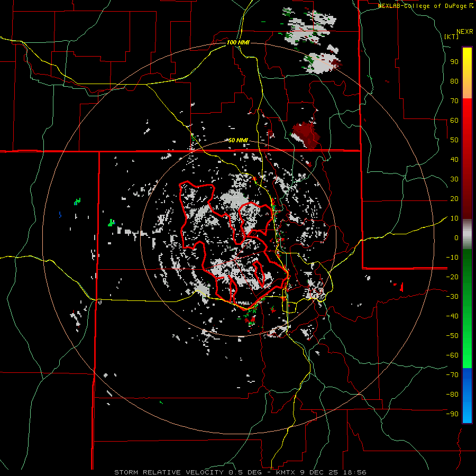Click the Storm Relative Velocity caption line

point(240,472)
